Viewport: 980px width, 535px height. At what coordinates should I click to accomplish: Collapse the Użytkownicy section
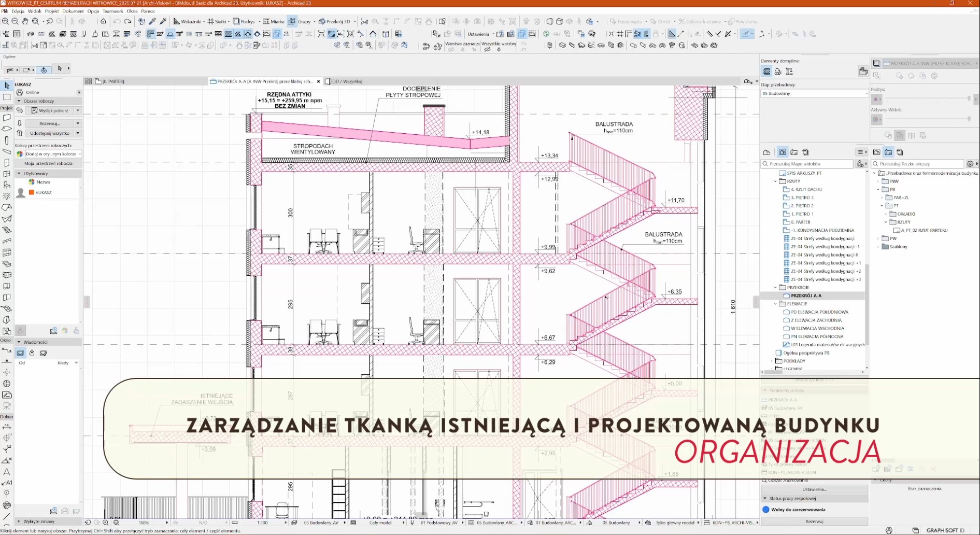[x=19, y=174]
